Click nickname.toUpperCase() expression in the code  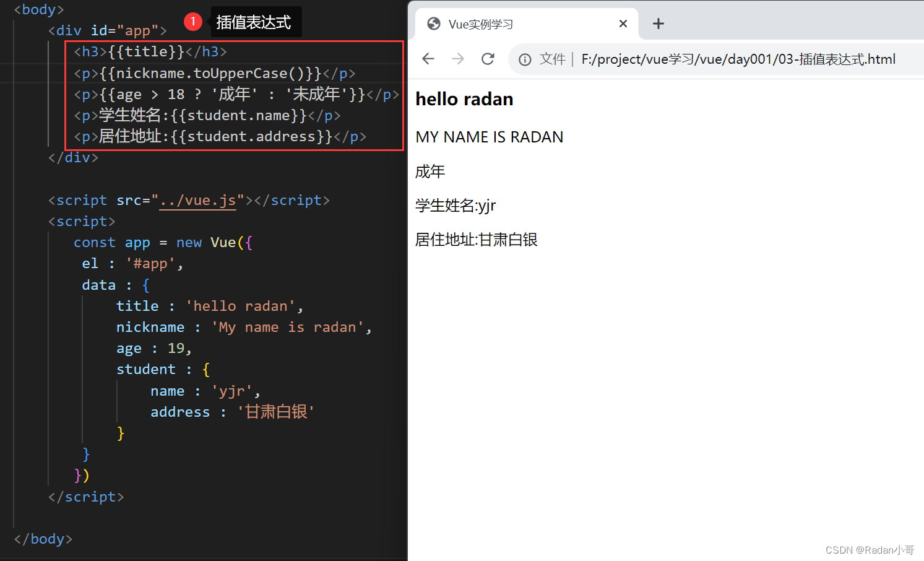click(210, 73)
